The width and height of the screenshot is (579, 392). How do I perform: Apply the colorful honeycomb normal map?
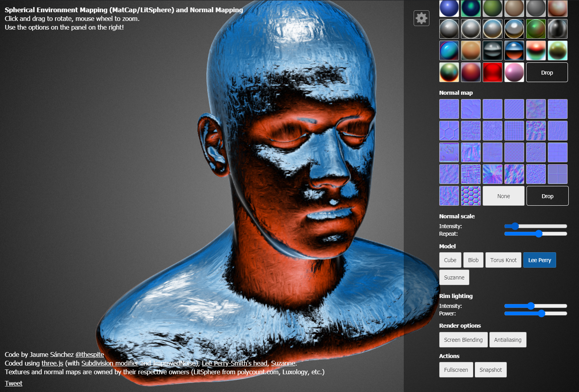pos(471,196)
